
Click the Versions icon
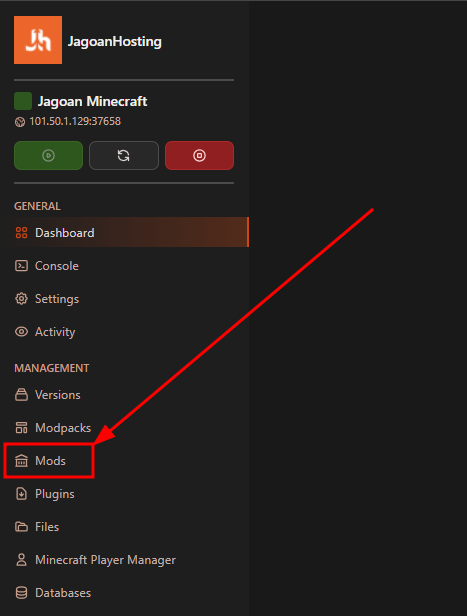coord(21,394)
